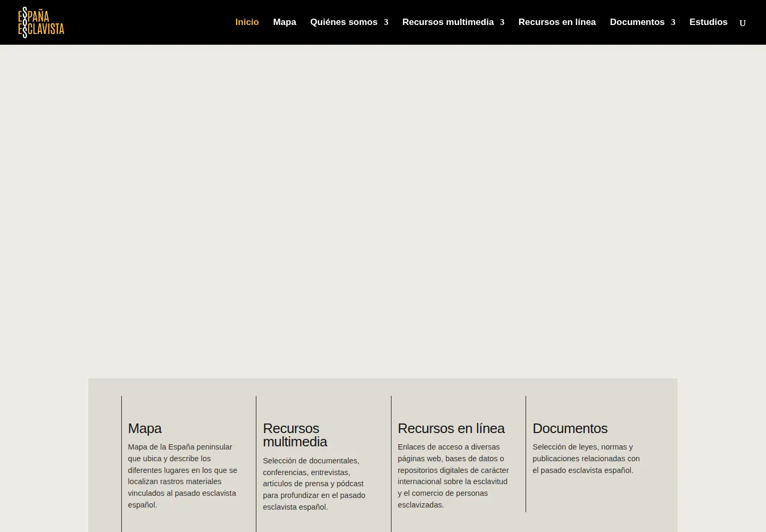Open the Quiénes somos menu label
This screenshot has width=766, height=532.
point(344,22)
